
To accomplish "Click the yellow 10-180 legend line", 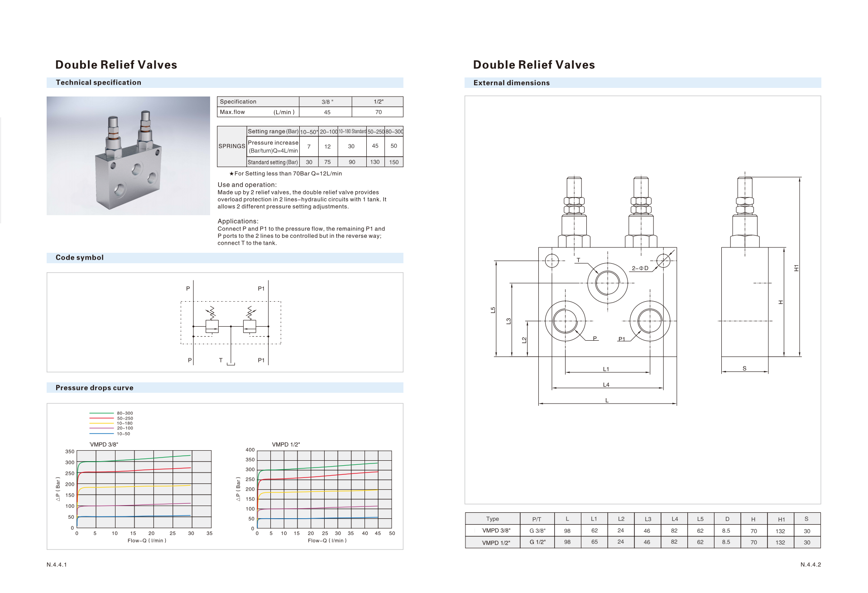I will [x=101, y=423].
